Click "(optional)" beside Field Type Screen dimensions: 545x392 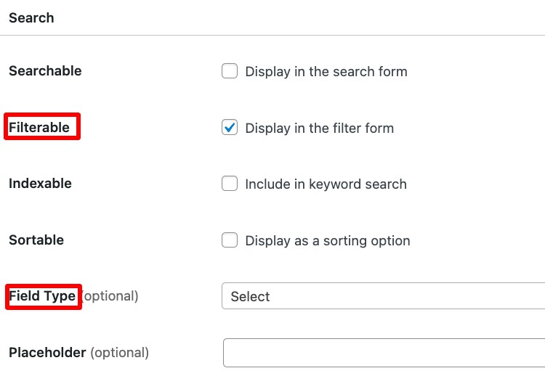(x=110, y=296)
